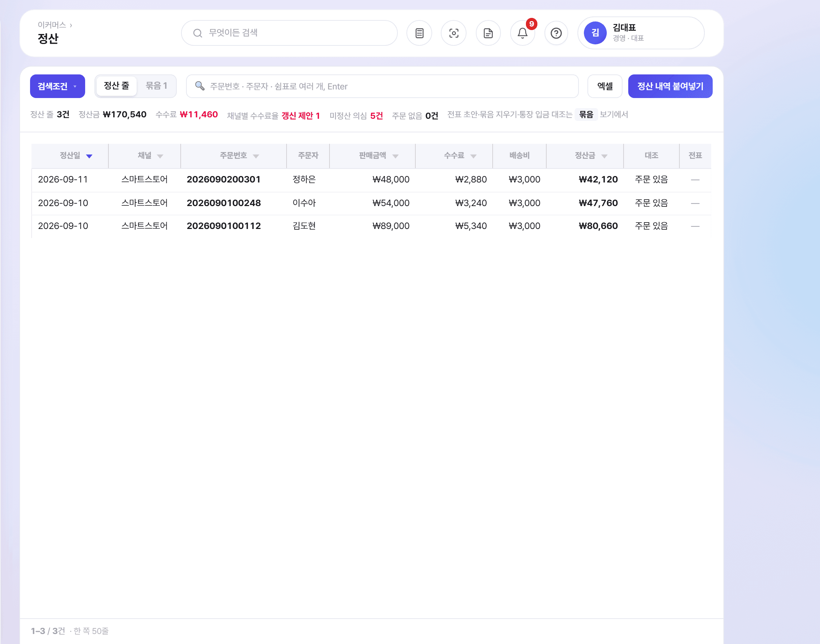Click 주문 있음 in 정하은 row

(x=651, y=179)
